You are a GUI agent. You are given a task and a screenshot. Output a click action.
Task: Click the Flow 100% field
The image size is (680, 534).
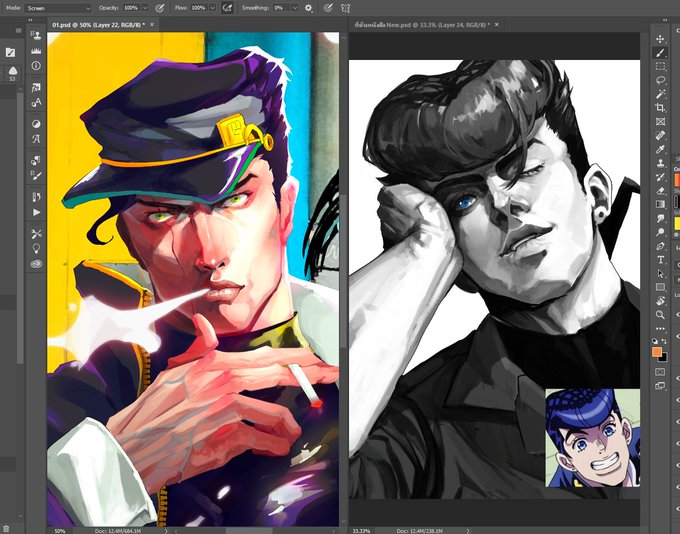[199, 8]
